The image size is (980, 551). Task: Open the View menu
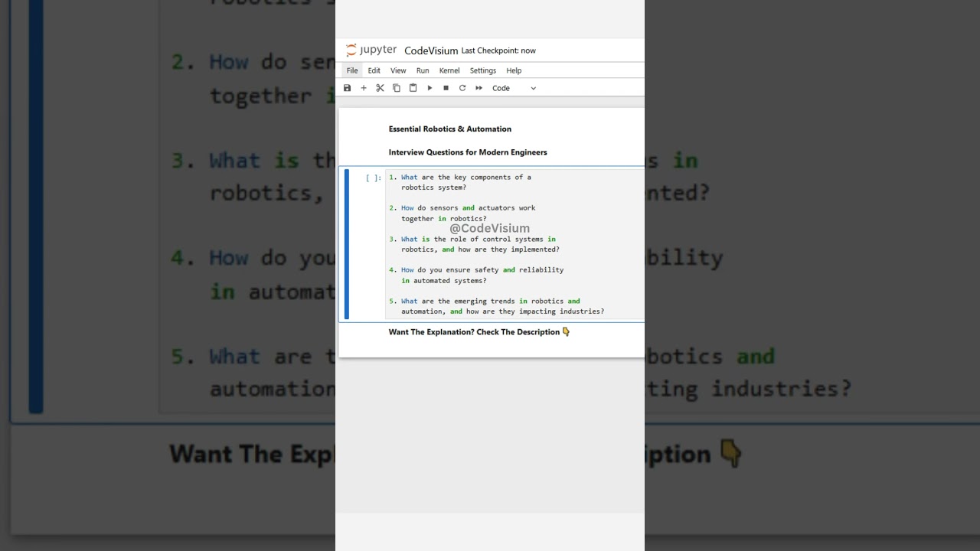point(398,70)
